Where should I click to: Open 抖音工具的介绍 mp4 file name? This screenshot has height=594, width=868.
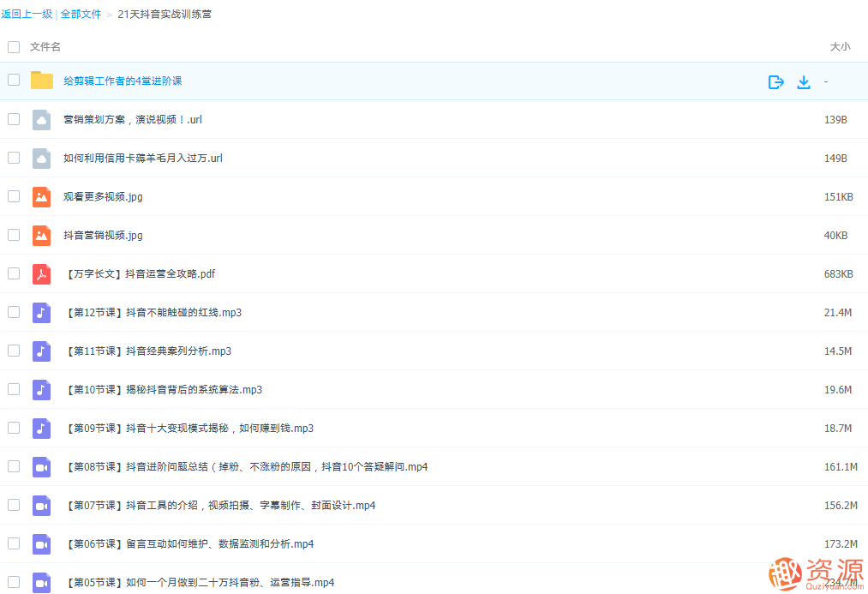click(220, 506)
